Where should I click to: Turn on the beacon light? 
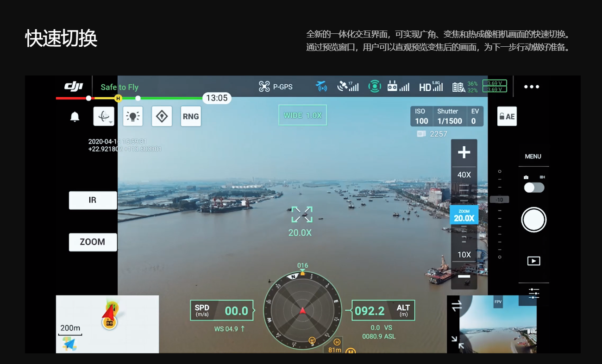162,116
